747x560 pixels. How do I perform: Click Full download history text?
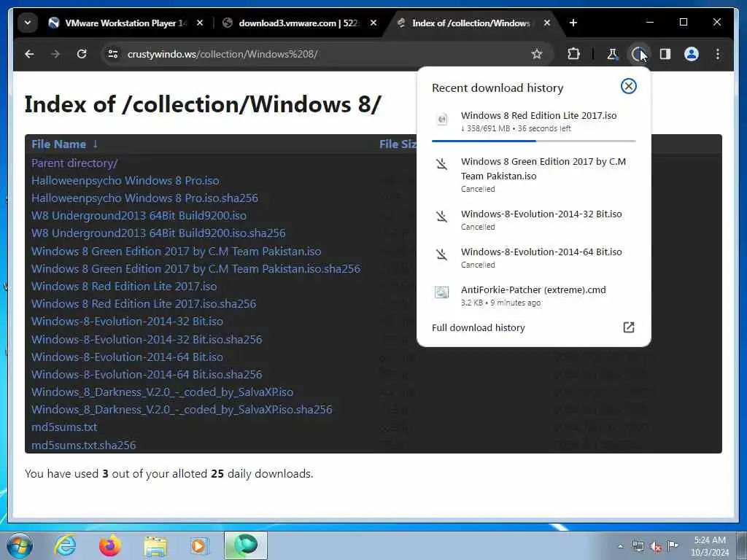coord(479,327)
